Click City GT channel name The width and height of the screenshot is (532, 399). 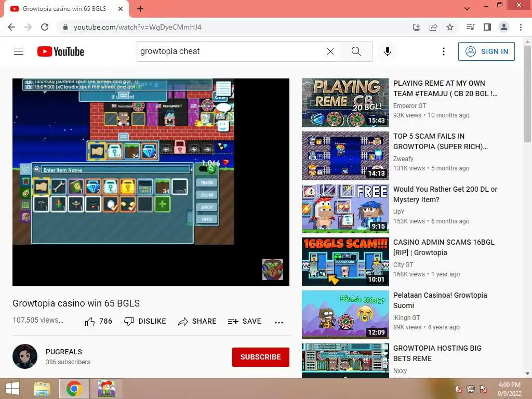pyautogui.click(x=403, y=264)
